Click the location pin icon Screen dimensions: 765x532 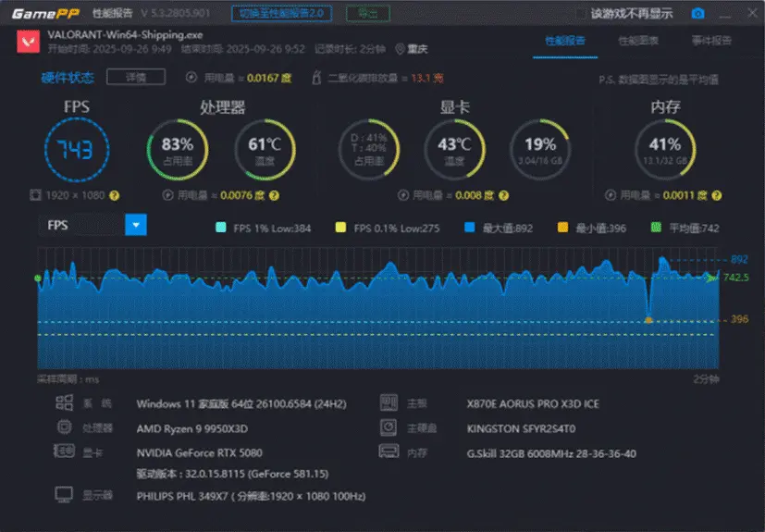point(400,49)
